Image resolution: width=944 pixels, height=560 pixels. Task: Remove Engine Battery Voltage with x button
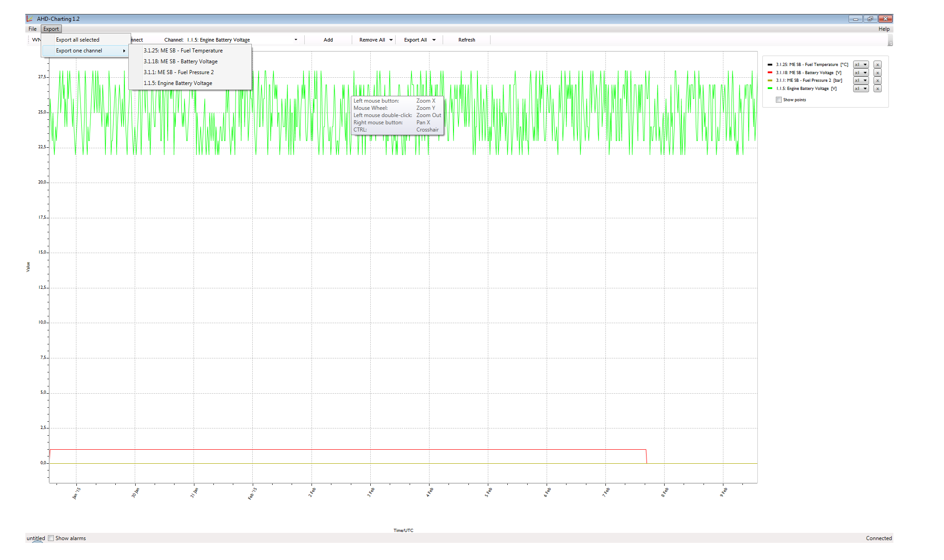[877, 89]
